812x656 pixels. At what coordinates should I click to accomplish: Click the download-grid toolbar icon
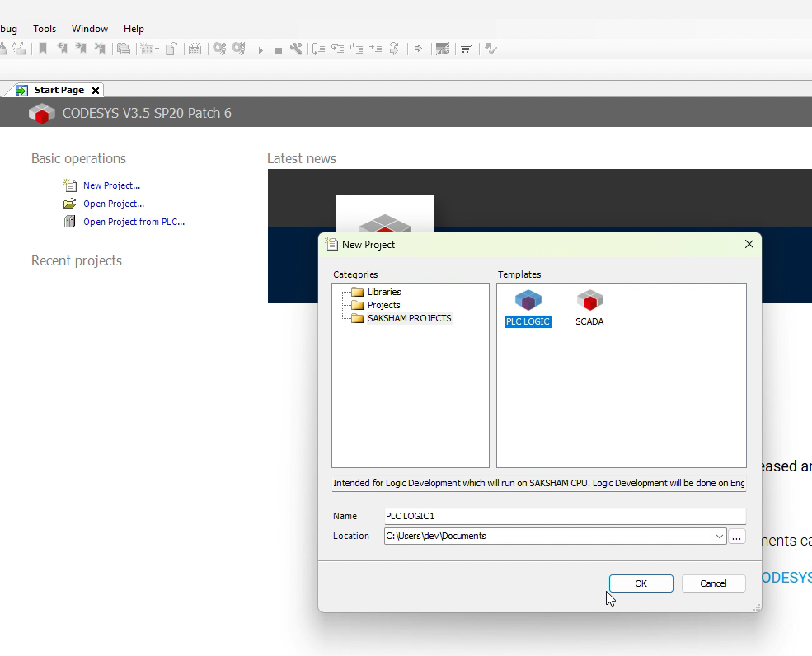click(x=195, y=49)
